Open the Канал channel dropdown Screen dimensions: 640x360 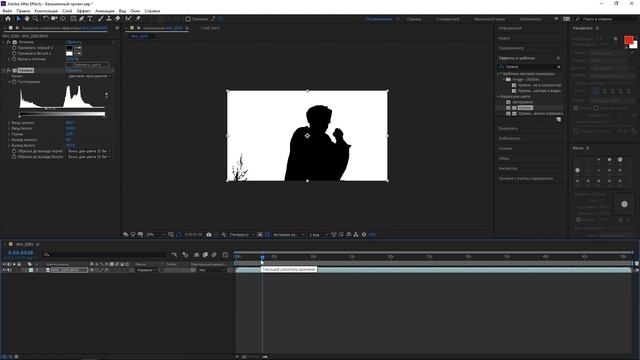tap(89, 76)
